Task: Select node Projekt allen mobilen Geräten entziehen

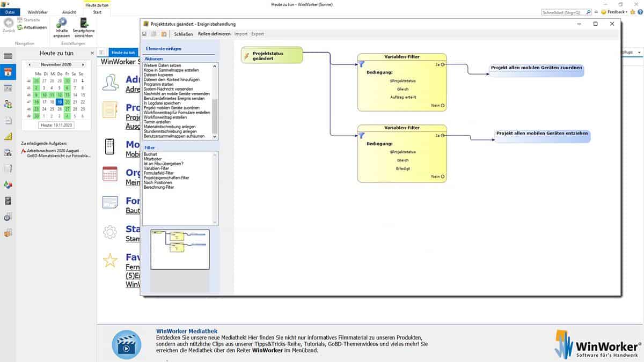Action: [541, 136]
